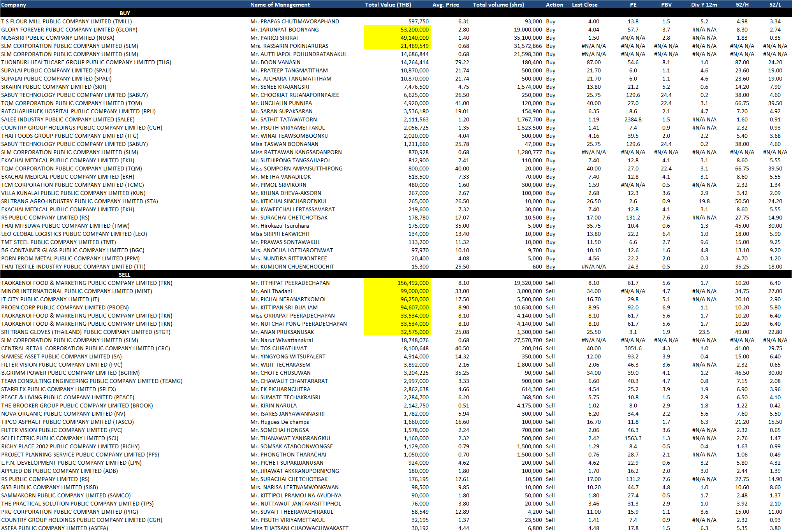This screenshot has height=532, width=792.
Task: Click B.GRIMM POWER (BGRIM) company cell
Action: (x=70, y=373)
